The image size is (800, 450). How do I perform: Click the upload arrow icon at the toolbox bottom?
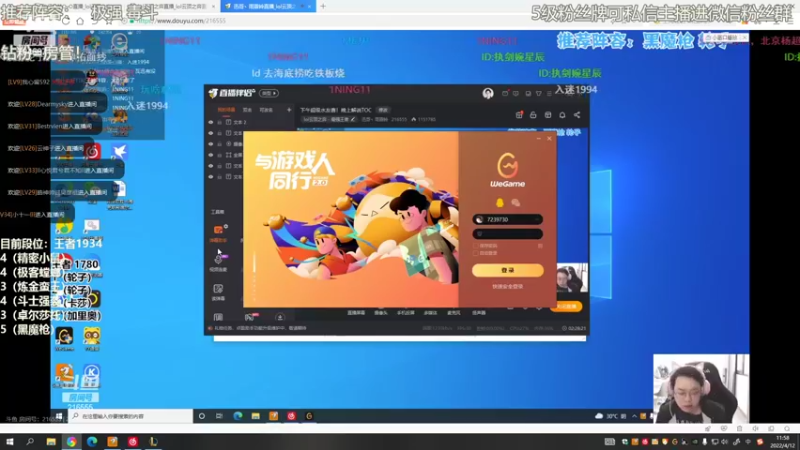pyautogui.click(x=280, y=317)
